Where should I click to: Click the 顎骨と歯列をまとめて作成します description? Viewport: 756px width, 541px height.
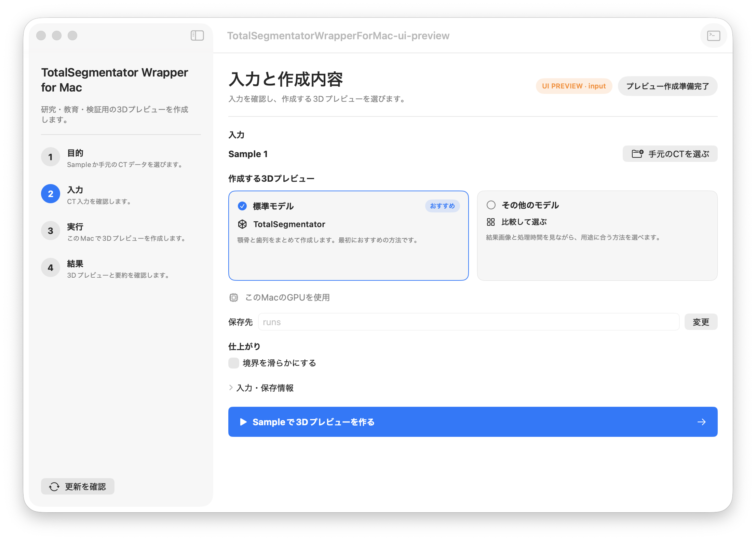[x=328, y=240]
